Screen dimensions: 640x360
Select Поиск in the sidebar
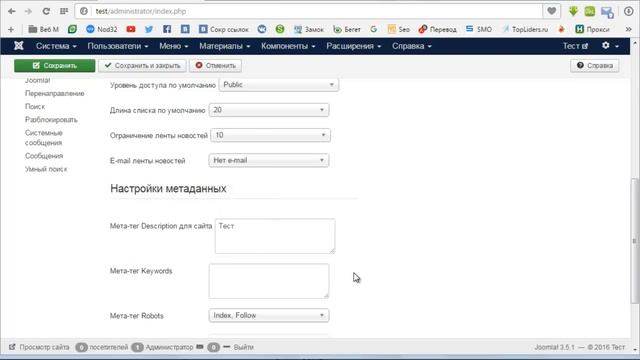click(35, 107)
